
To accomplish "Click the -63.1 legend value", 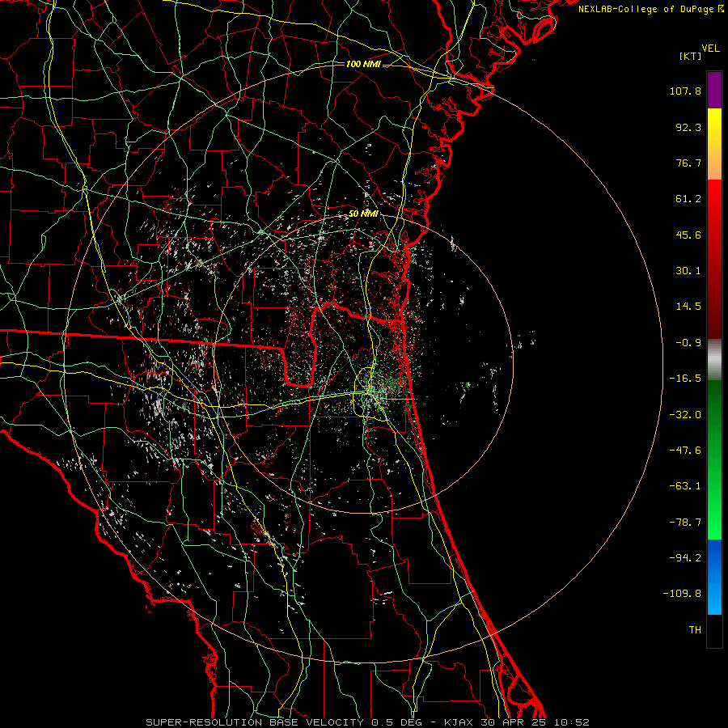I will (685, 486).
